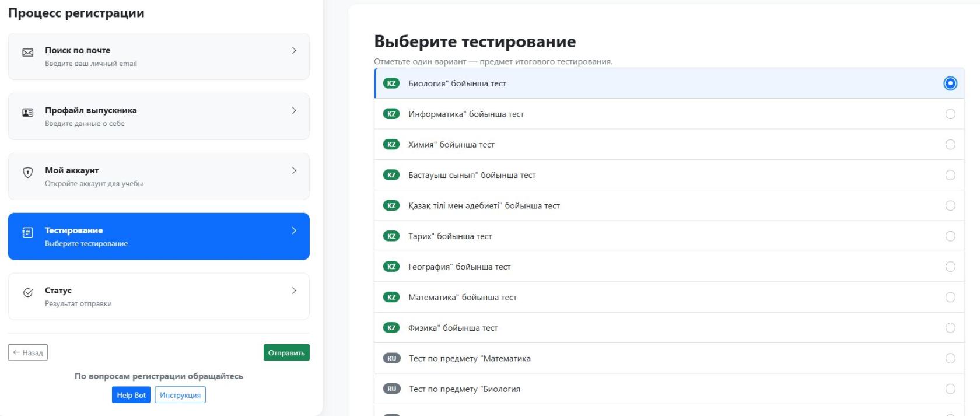Click the KZ badge next to Математика бойынша тест
980x416 pixels.
[x=391, y=298]
